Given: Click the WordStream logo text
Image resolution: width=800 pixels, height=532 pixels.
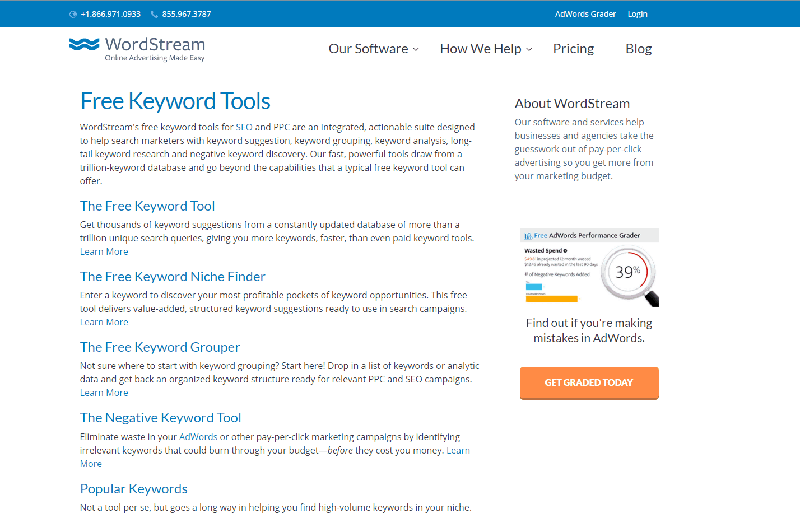Looking at the screenshot, I should tap(155, 44).
